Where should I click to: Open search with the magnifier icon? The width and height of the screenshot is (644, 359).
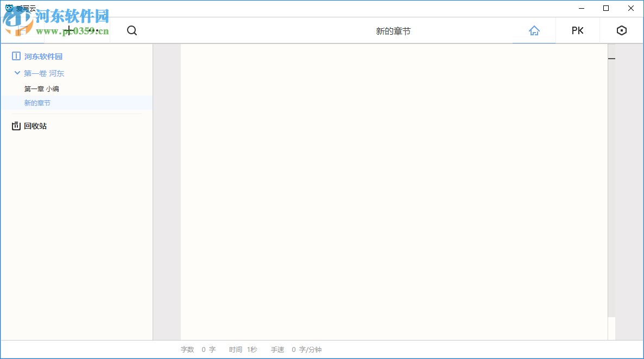[131, 30]
